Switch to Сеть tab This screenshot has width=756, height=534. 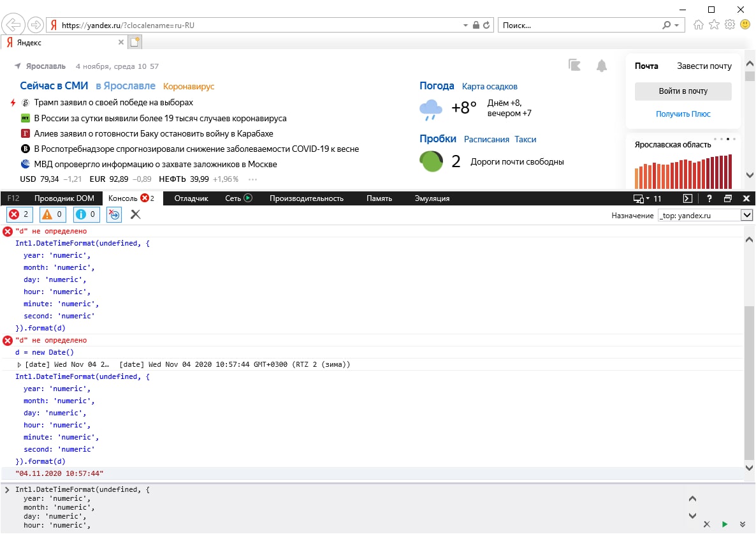(x=238, y=198)
